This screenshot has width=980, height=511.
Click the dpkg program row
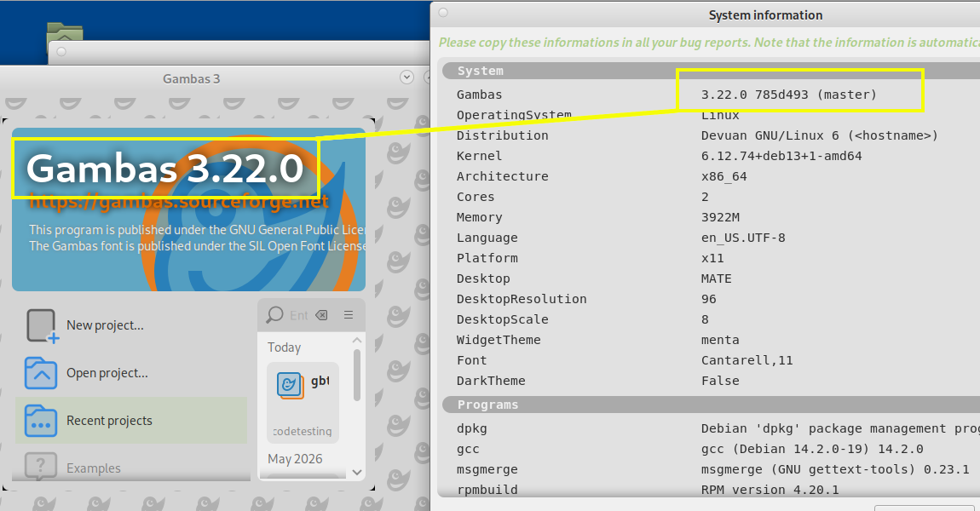pos(712,428)
